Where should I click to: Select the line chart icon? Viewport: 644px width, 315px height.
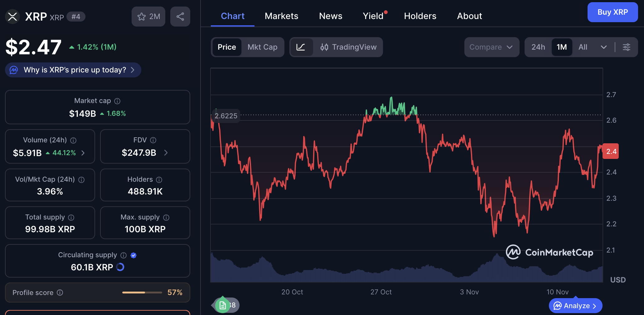(302, 47)
